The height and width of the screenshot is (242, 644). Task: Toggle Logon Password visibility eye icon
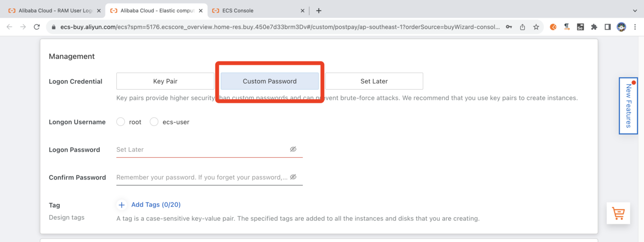tap(293, 149)
